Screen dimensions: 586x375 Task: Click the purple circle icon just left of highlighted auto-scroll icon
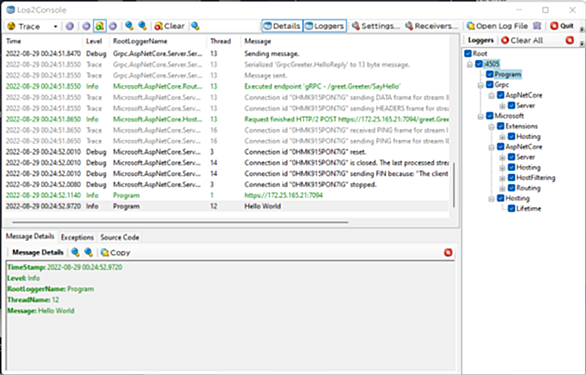(x=86, y=26)
